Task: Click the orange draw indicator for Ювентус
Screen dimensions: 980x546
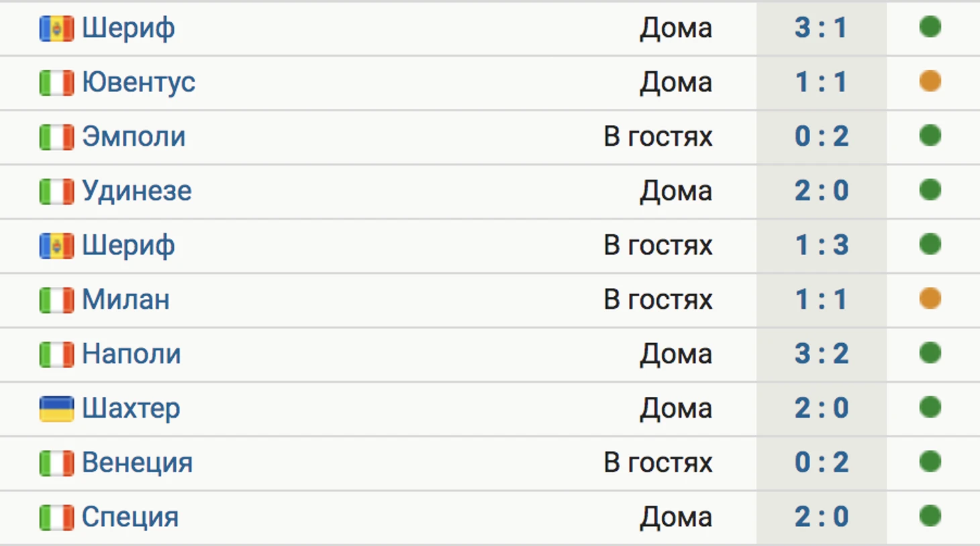Action: pyautogui.click(x=930, y=81)
